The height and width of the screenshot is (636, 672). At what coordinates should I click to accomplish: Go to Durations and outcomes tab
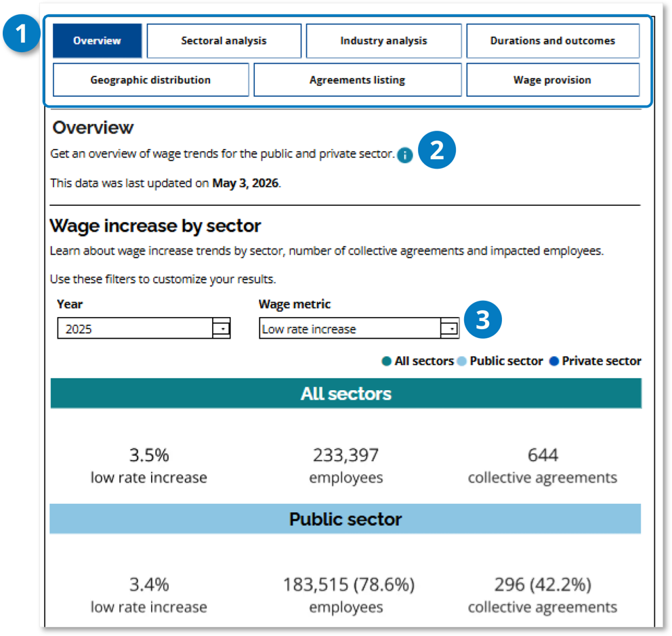[553, 41]
